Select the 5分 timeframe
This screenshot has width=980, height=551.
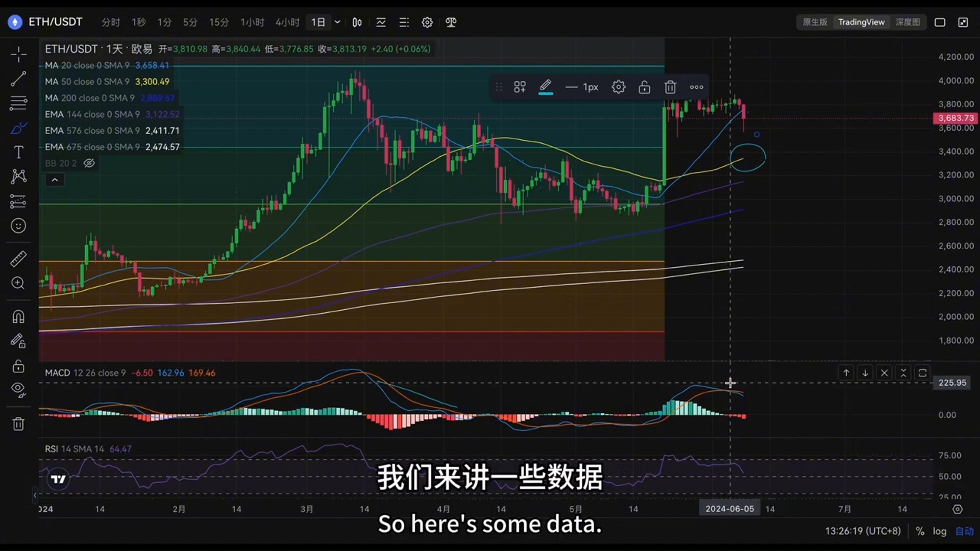pyautogui.click(x=190, y=22)
